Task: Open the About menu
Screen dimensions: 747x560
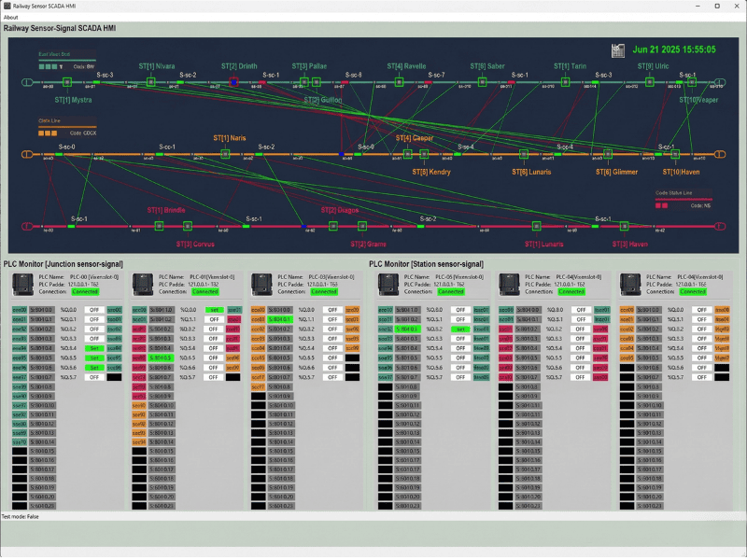Action: click(x=10, y=17)
